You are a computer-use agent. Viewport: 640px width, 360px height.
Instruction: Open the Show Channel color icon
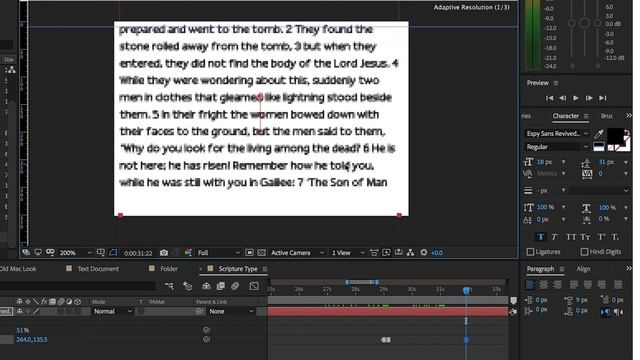(x=188, y=253)
